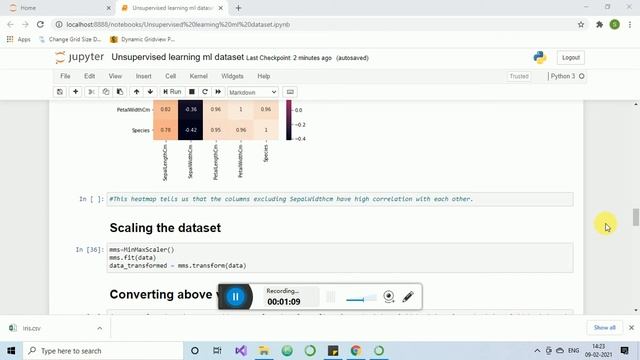Open the Widgets menu
Viewport: 640px width, 360px height.
[232, 76]
